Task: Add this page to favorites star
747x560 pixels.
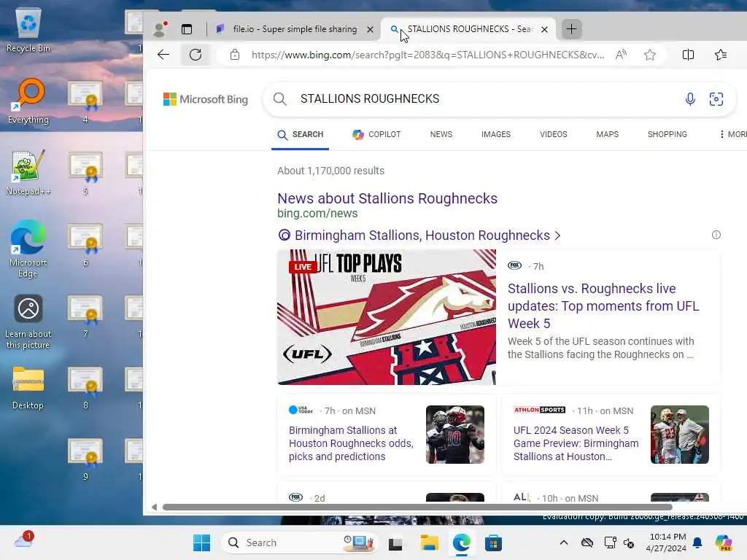Action: tap(650, 55)
